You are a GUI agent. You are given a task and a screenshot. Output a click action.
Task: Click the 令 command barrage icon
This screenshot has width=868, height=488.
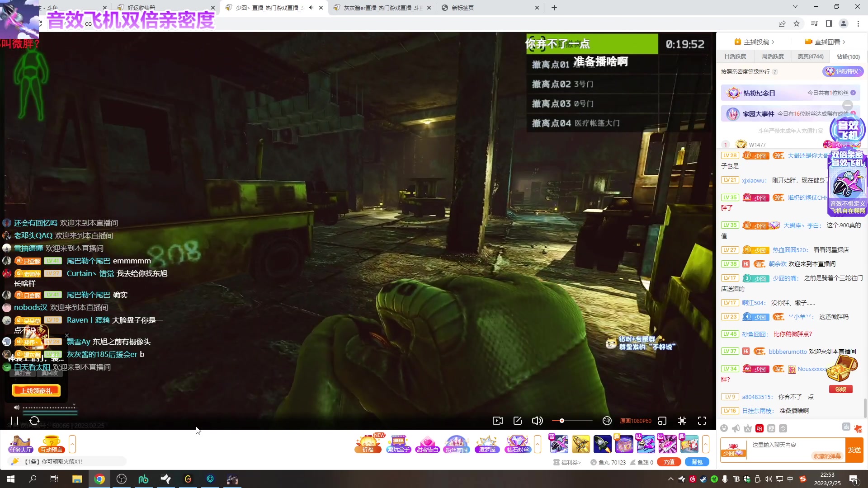[783, 428]
